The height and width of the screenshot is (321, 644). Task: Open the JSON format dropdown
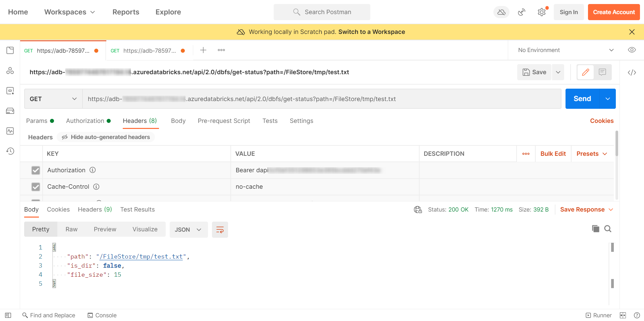[x=189, y=230]
